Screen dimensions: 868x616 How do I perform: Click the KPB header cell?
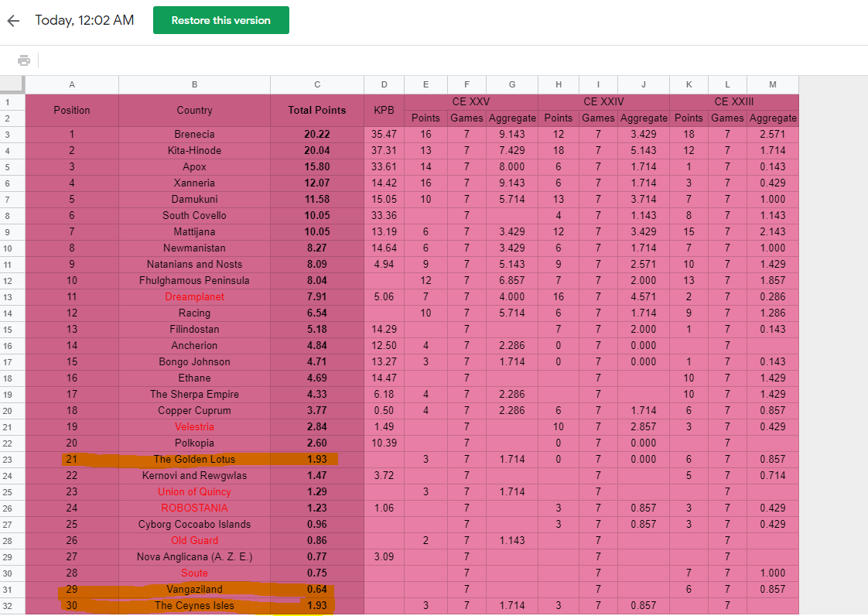(384, 110)
